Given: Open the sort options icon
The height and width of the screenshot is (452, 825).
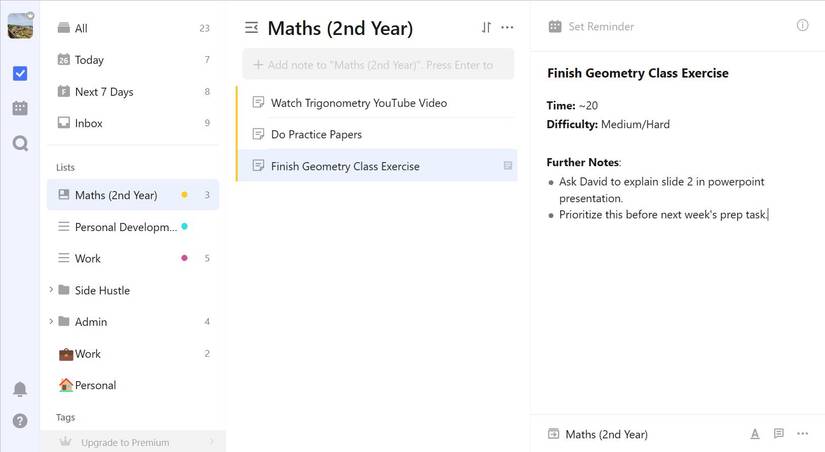Looking at the screenshot, I should coord(486,27).
